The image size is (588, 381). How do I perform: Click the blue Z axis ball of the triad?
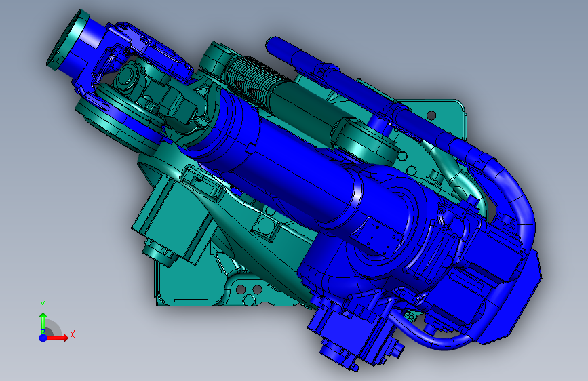click(x=43, y=338)
